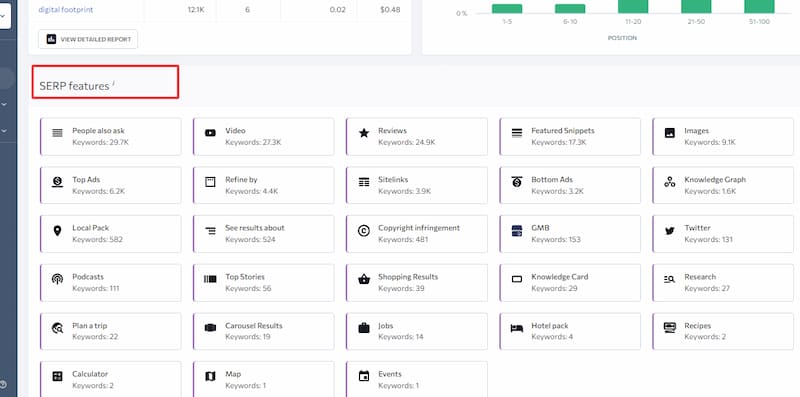Click the Events calendar icon
This screenshot has width=800, height=397.
click(364, 377)
